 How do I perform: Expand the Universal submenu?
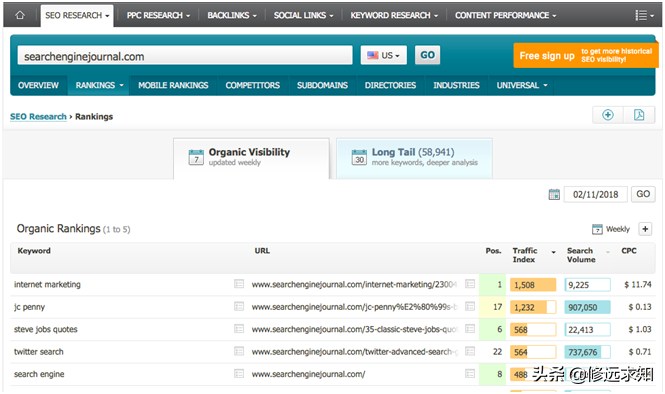522,85
